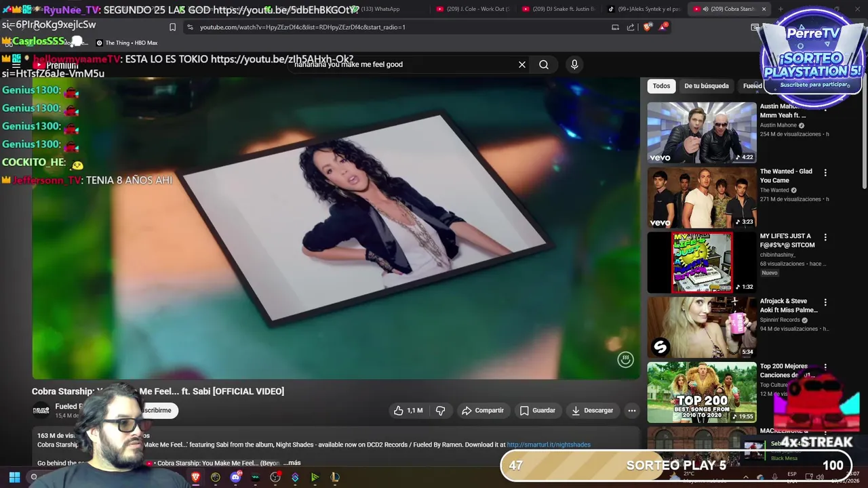Screen dimensions: 868x488
Task: Dislike the video with thumbs-down icon
Action: 440,410
